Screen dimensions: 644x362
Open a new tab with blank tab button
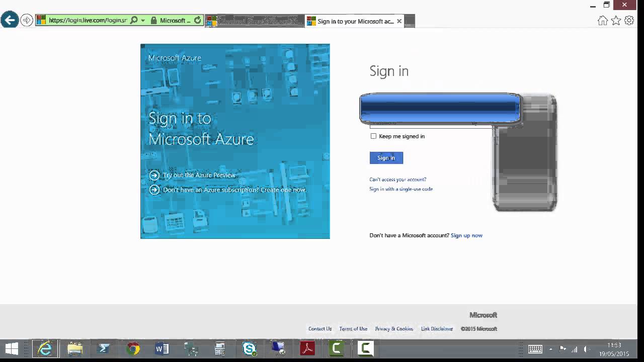[x=410, y=21]
